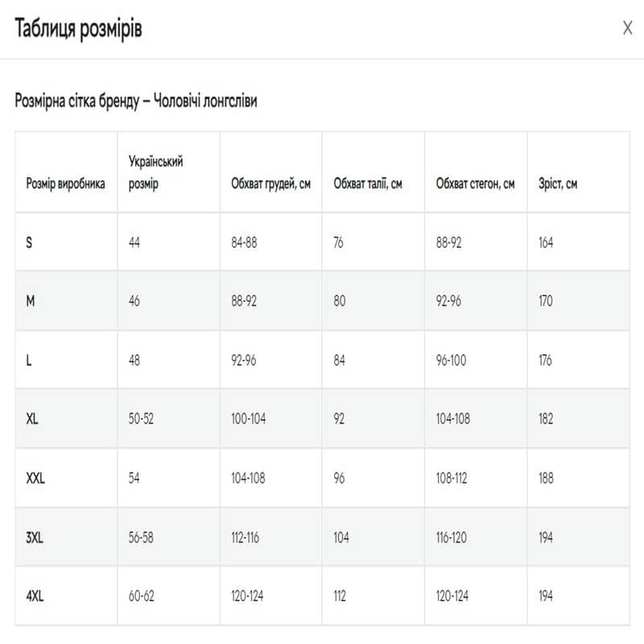The width and height of the screenshot is (644, 644).
Task: Click Ukrainian size 56-58 cell
Action: click(141, 537)
